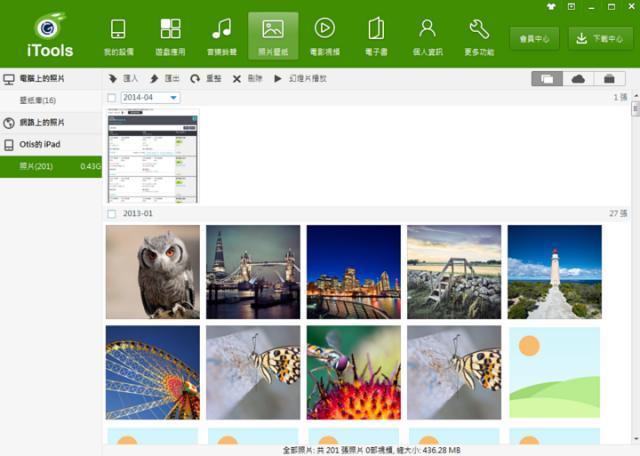Click the status bar total size text
Screen dimensions: 640x456
tap(371, 450)
